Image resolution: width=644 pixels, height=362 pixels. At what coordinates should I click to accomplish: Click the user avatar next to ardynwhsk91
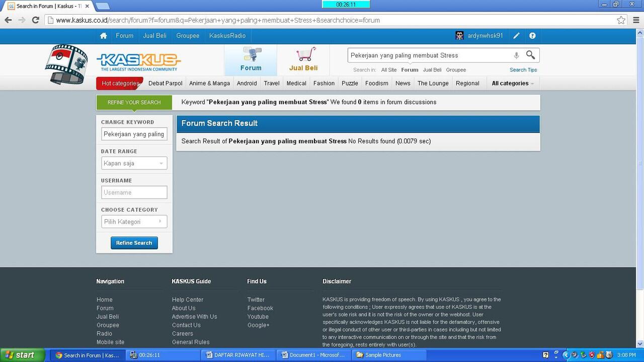[459, 36]
